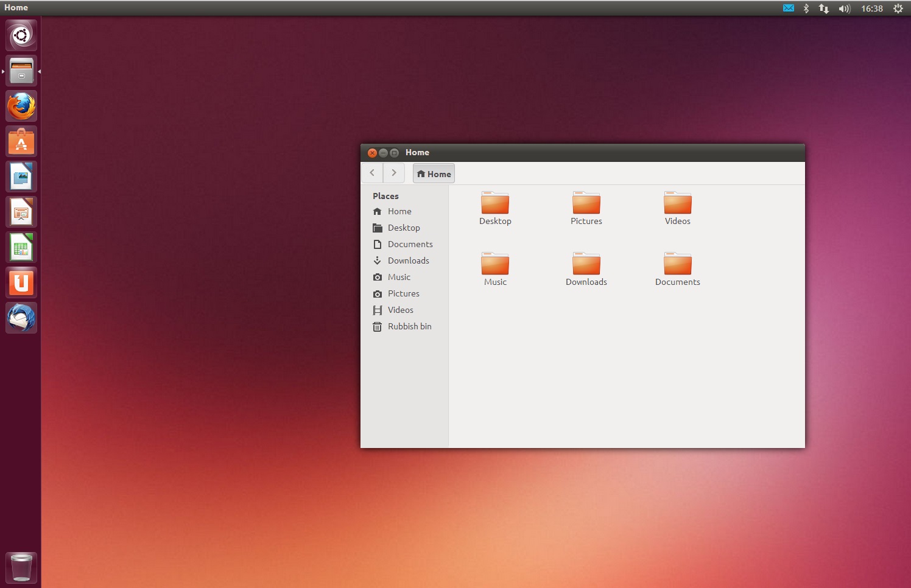The height and width of the screenshot is (588, 911).
Task: Click the back navigation arrow
Action: [372, 173]
